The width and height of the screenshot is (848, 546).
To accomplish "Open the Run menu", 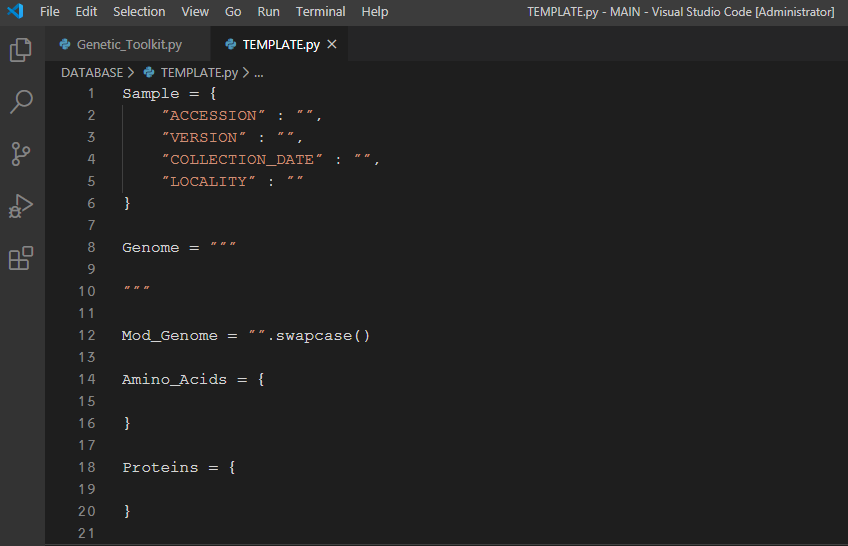I will [x=268, y=11].
